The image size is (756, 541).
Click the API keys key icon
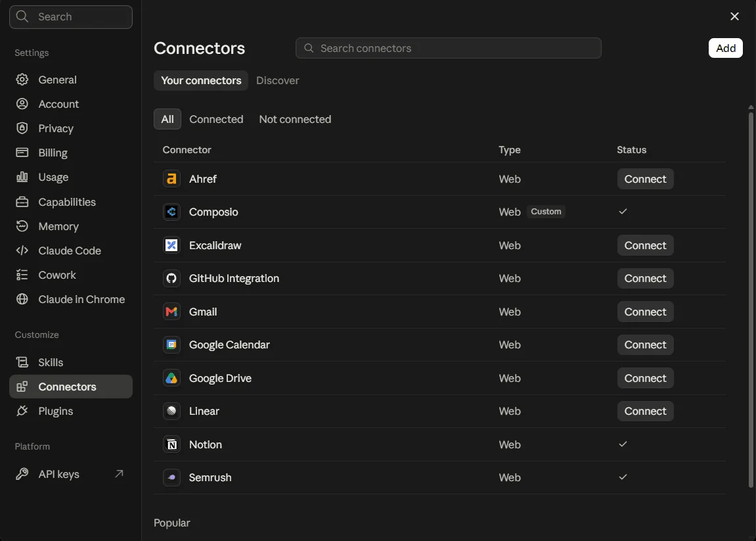point(22,474)
